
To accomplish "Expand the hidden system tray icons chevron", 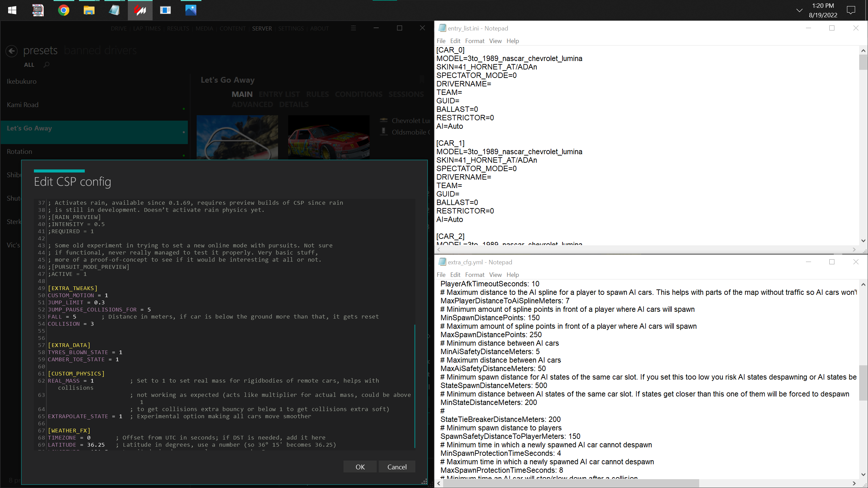I will 799,10.
